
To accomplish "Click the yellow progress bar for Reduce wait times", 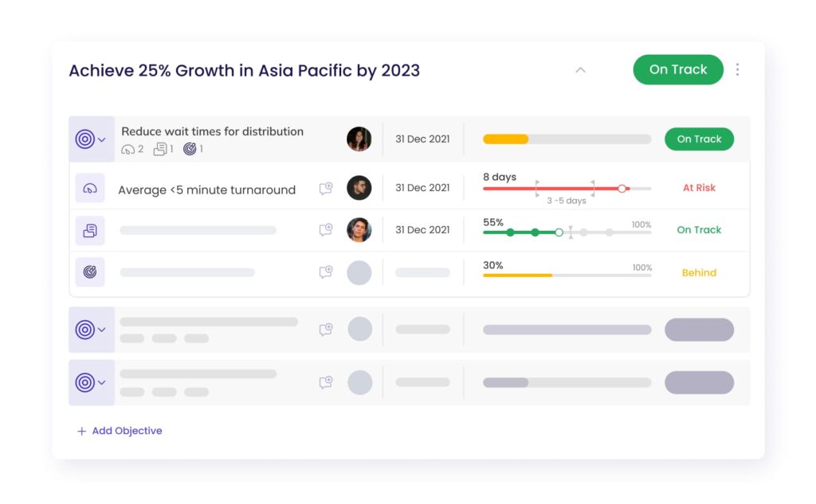I will [567, 139].
